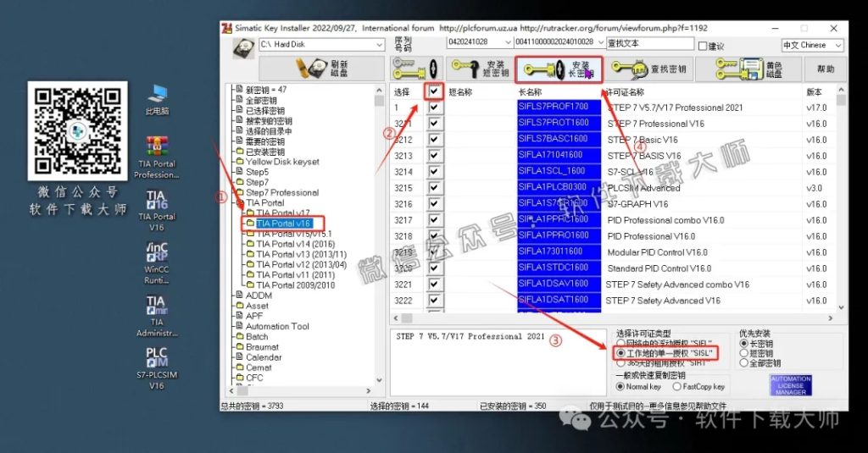Select the FastCopy key radio option
The image size is (868, 453).
tap(676, 387)
